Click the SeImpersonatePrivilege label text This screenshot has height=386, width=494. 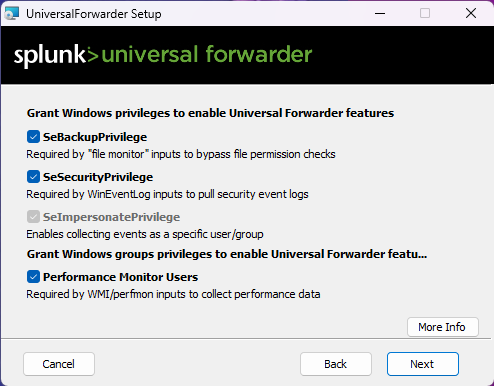(111, 217)
